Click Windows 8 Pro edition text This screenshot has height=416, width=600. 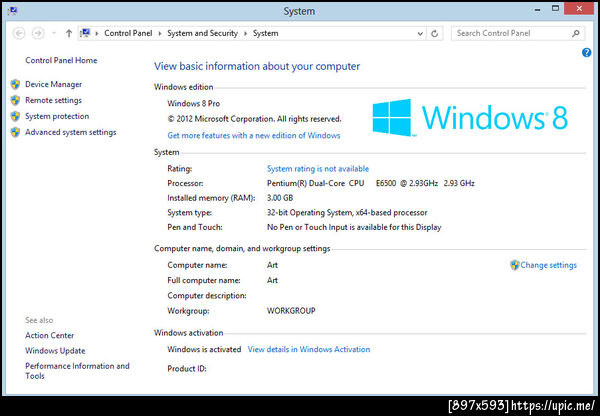194,103
